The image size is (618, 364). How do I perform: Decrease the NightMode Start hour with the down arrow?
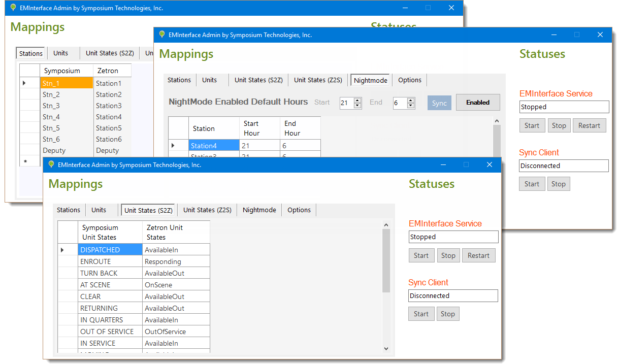357,106
